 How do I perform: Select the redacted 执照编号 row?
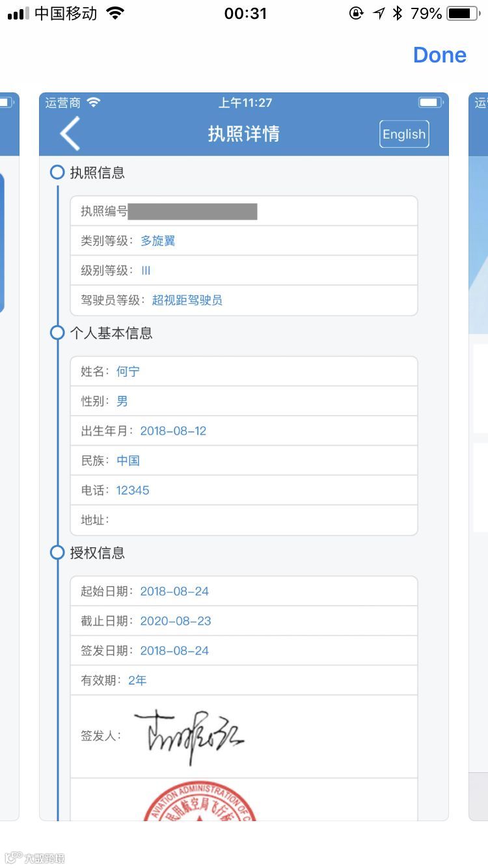(x=244, y=211)
